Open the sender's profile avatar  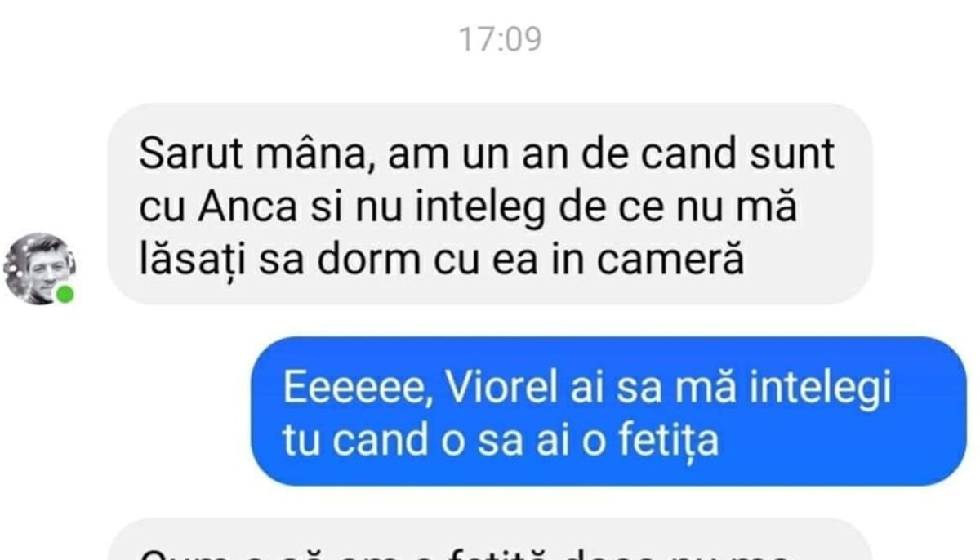pos(40,269)
